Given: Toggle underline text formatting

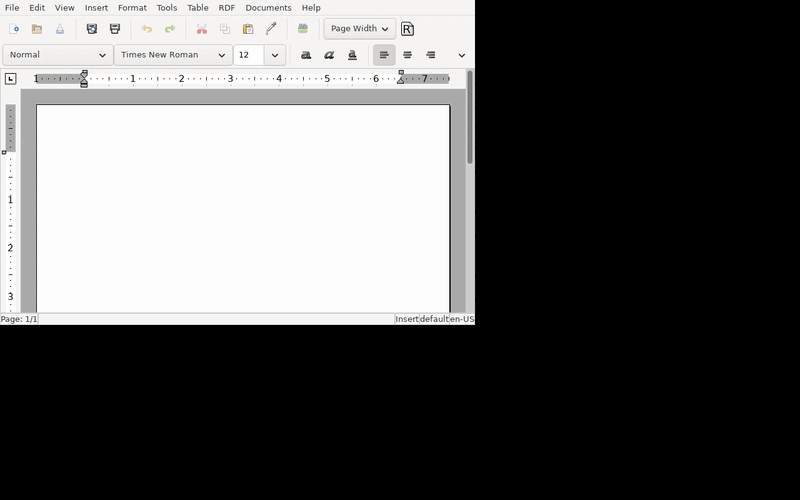Looking at the screenshot, I should [353, 55].
